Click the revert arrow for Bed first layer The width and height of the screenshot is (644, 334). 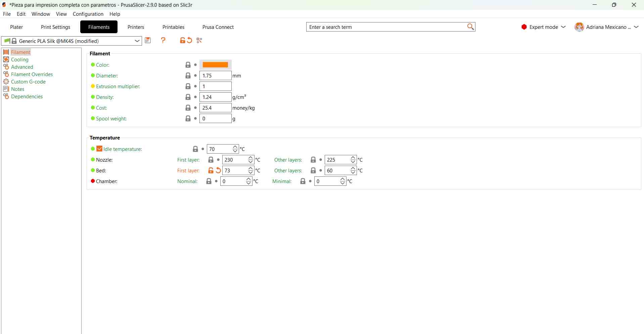click(219, 170)
